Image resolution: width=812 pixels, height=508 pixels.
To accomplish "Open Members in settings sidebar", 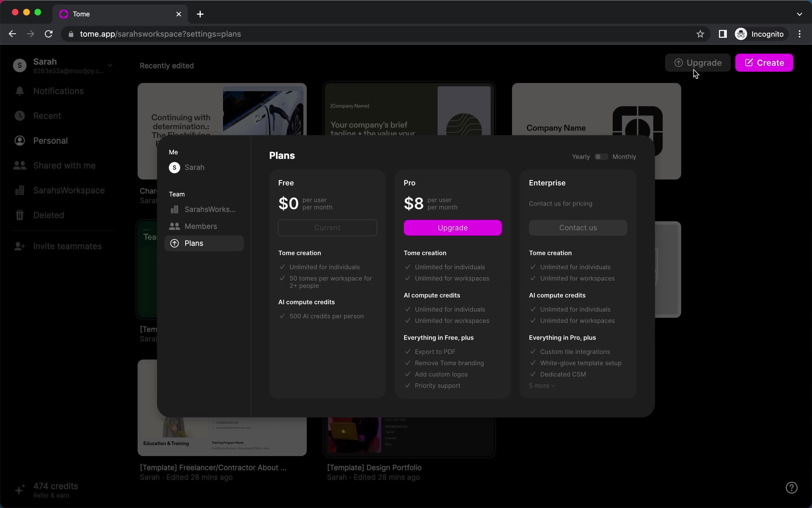I will (204, 226).
